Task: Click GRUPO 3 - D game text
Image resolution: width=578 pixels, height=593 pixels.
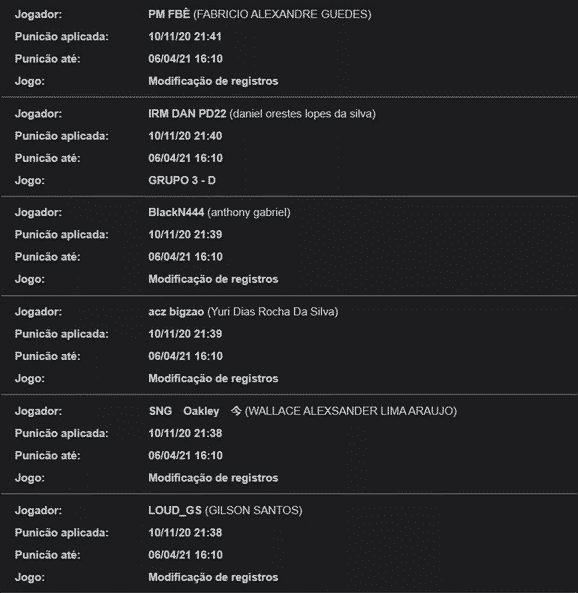Action: (182, 180)
